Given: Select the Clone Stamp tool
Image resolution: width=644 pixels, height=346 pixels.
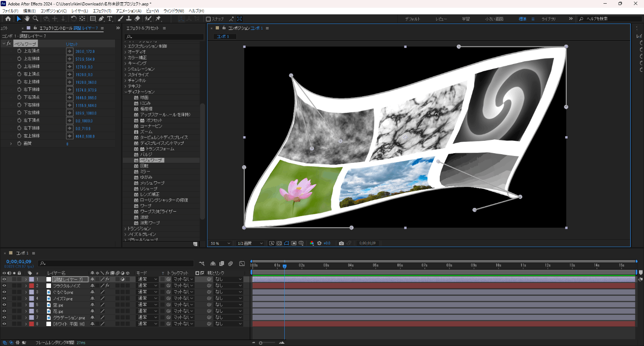Looking at the screenshot, I should 129,19.
